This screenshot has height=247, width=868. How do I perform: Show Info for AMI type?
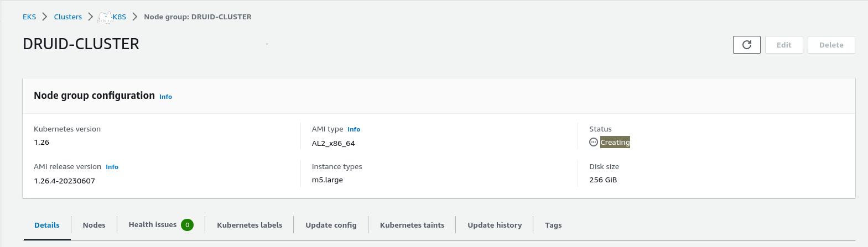point(354,129)
